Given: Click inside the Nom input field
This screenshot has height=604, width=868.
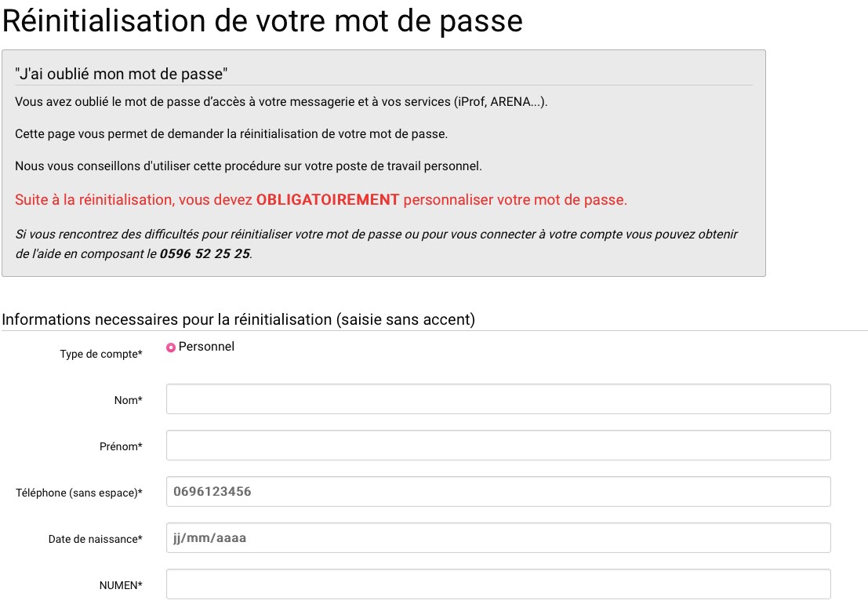Looking at the screenshot, I should [x=498, y=398].
